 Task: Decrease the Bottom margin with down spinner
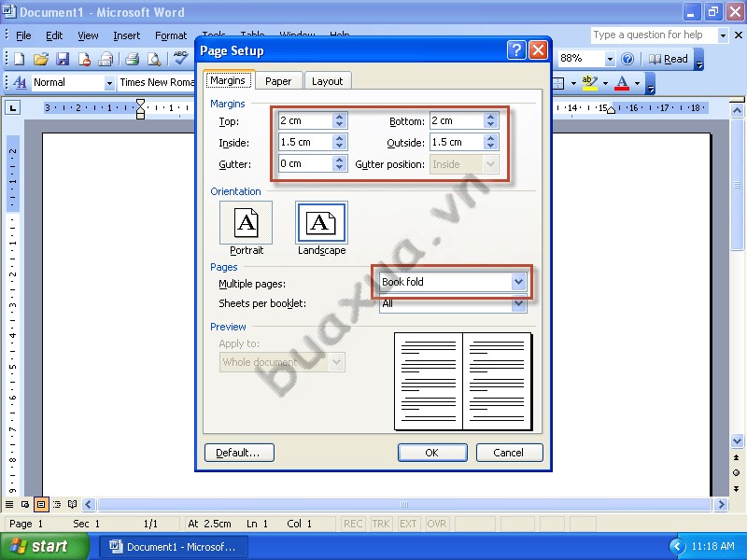491,125
